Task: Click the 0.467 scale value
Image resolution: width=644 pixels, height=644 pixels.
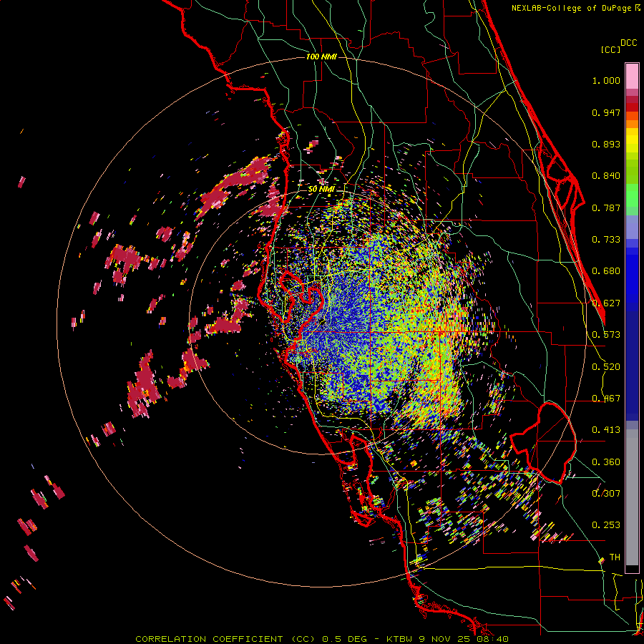Action: [606, 398]
